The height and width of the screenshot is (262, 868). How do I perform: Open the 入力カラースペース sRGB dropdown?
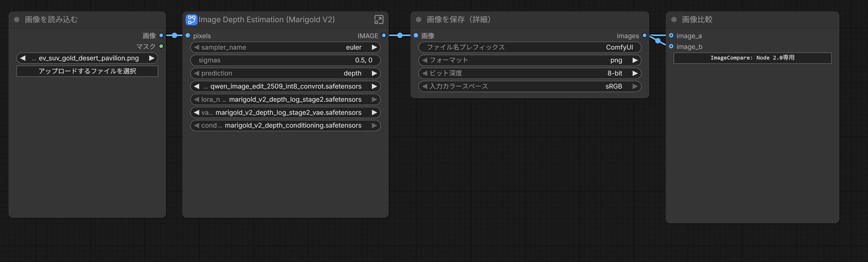tap(530, 86)
